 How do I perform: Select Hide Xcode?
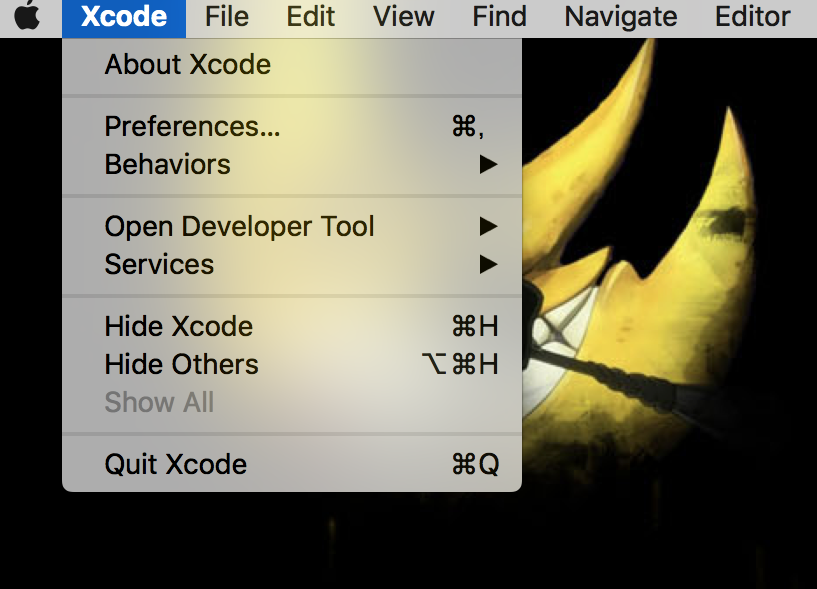coord(292,326)
